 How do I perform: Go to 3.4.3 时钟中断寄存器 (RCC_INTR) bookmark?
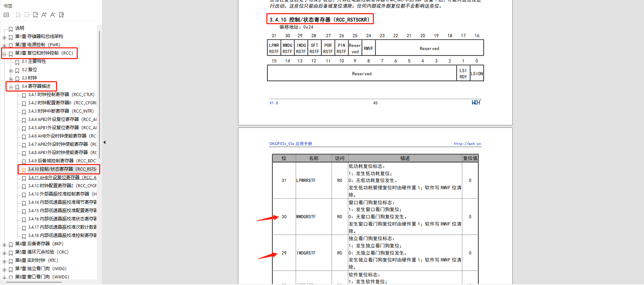61,111
